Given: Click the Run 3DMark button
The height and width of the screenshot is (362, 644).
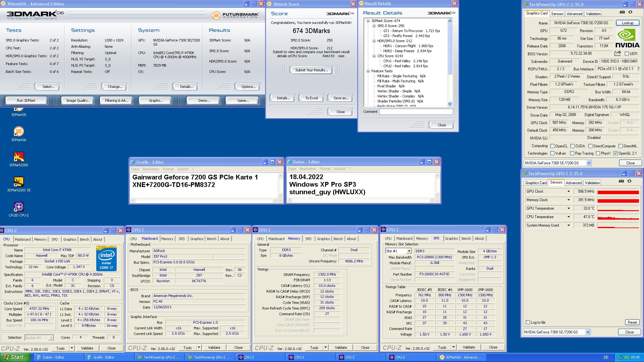Looking at the screenshot, I should (26, 101).
